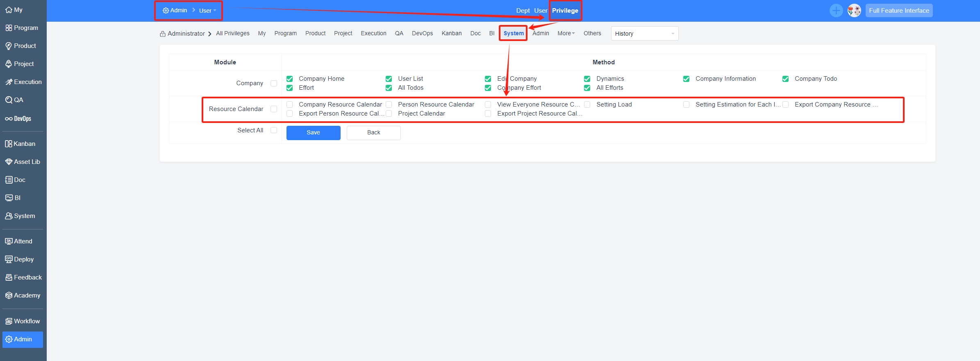
Task: Uncheck the Company Home privilege
Action: click(290, 79)
